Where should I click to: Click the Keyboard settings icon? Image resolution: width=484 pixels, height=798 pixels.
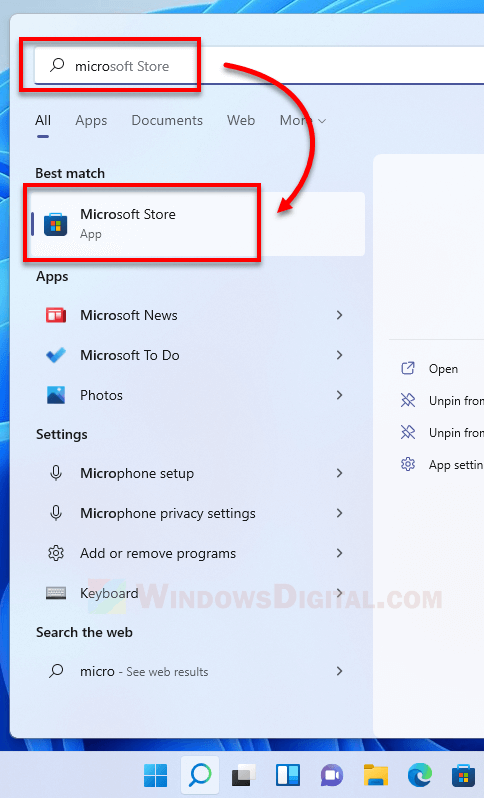coord(56,593)
